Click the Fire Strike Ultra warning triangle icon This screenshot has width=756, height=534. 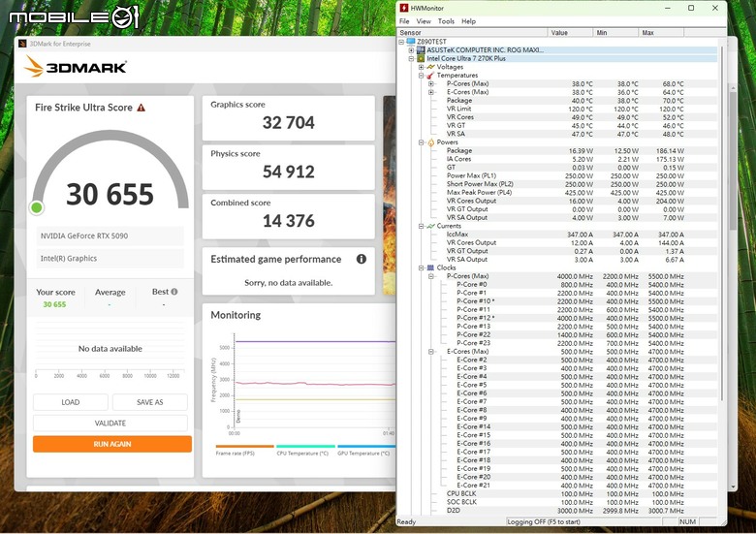[x=141, y=108]
